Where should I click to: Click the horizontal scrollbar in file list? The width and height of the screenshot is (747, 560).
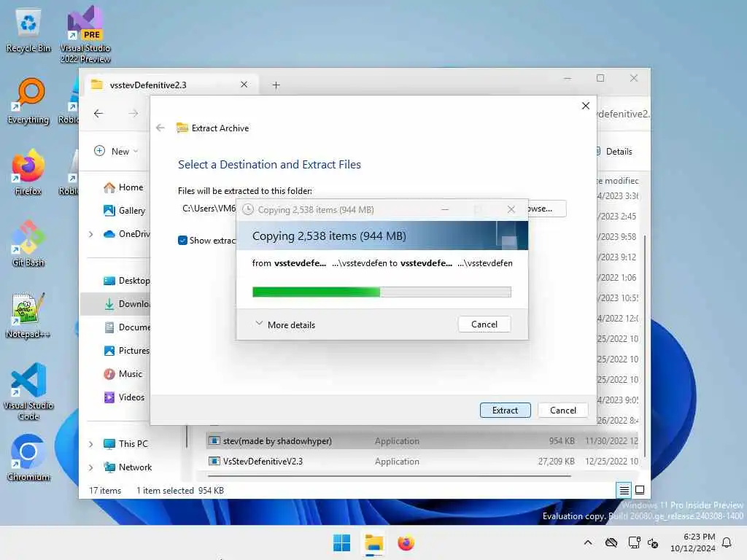(x=390, y=475)
